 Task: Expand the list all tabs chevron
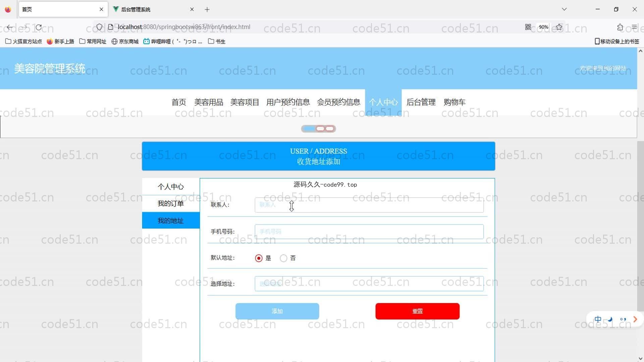coord(564,9)
